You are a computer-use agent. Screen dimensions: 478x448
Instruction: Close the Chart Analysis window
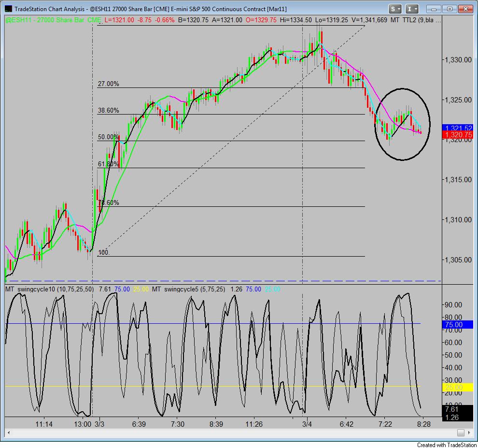[x=465, y=9]
